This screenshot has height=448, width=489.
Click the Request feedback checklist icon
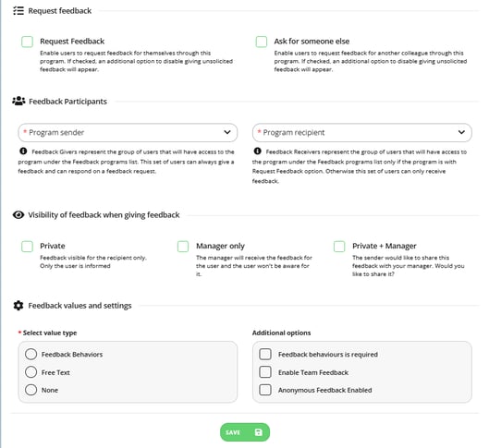[18, 11]
